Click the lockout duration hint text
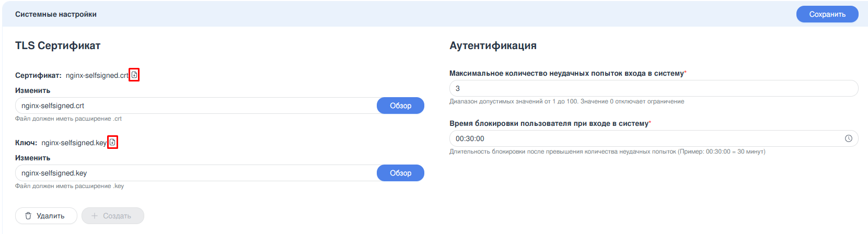Viewport: 868px width, 234px height. pyautogui.click(x=607, y=151)
